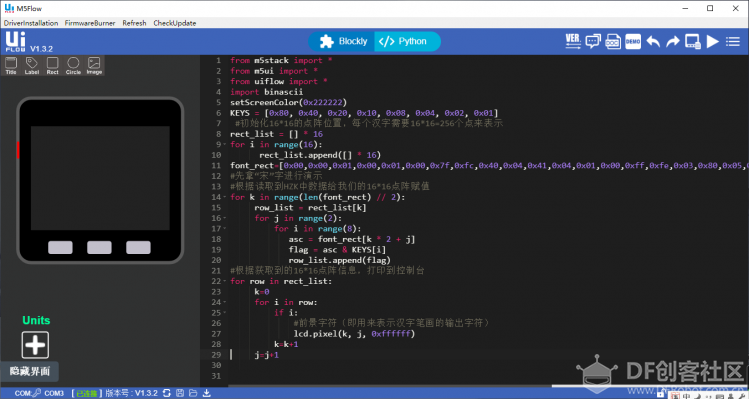Open the firmware version VER. switch icon

point(573,41)
